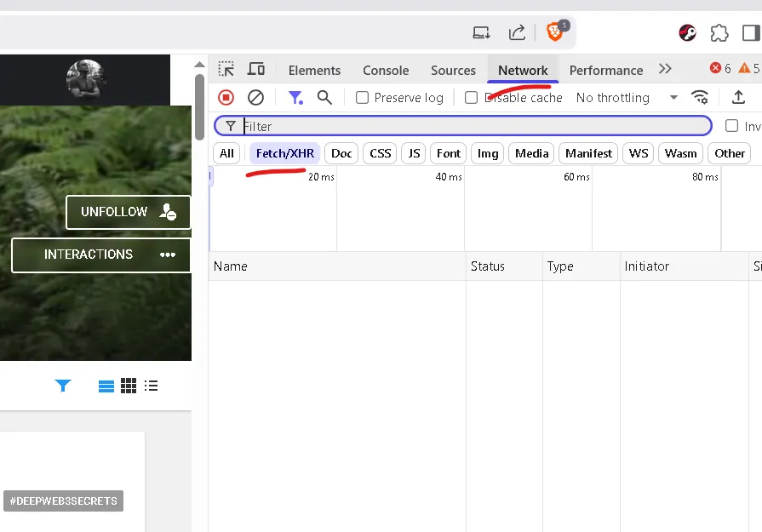
Task: Switch to grid feed view
Action: pos(129,386)
